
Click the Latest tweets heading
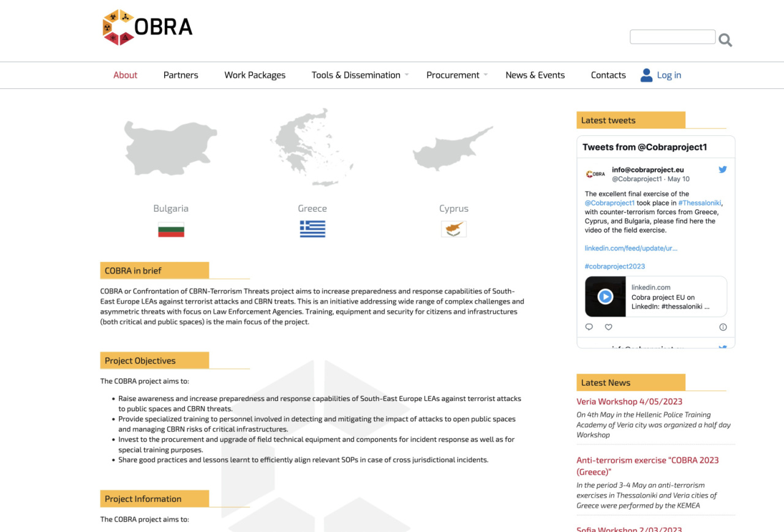[631, 120]
